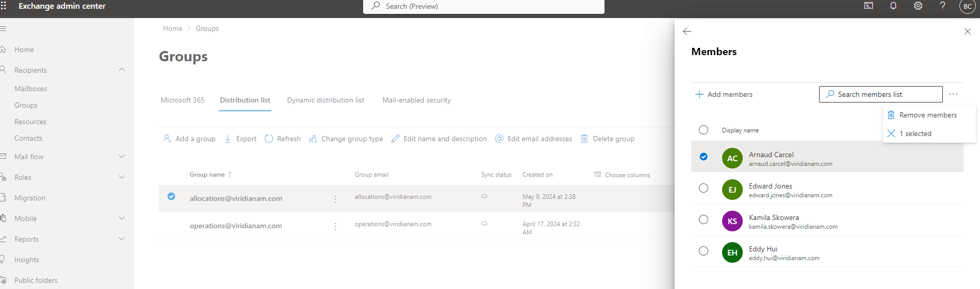Viewport: 980px width, 289px height.
Task: Open more actions for operations@viridianam.com row
Action: tap(335, 226)
